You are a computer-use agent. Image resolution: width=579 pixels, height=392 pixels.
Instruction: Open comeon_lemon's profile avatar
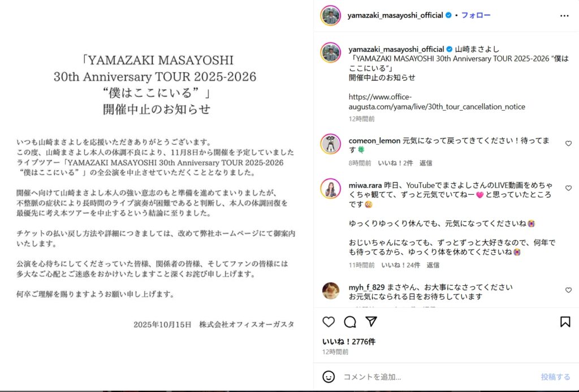[330, 144]
